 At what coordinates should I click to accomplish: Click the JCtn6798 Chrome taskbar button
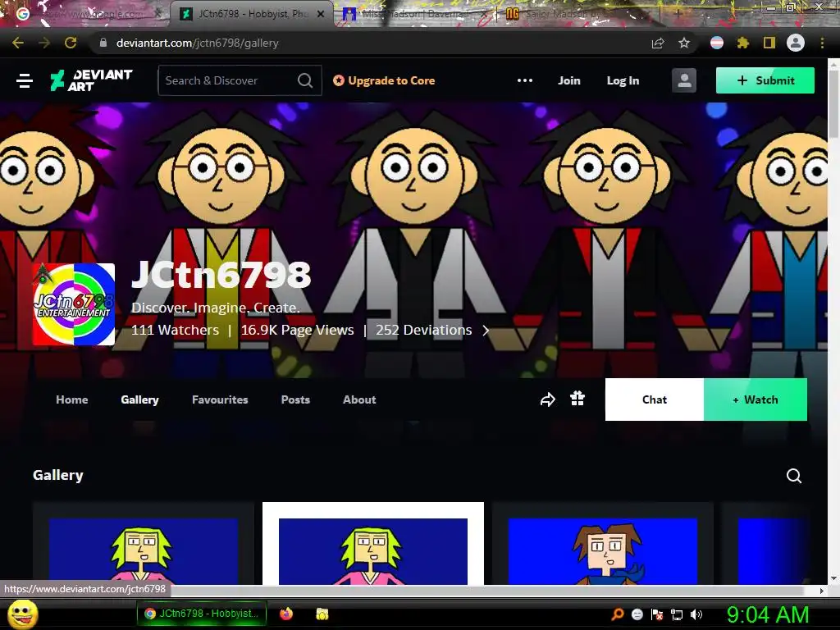[202, 614]
